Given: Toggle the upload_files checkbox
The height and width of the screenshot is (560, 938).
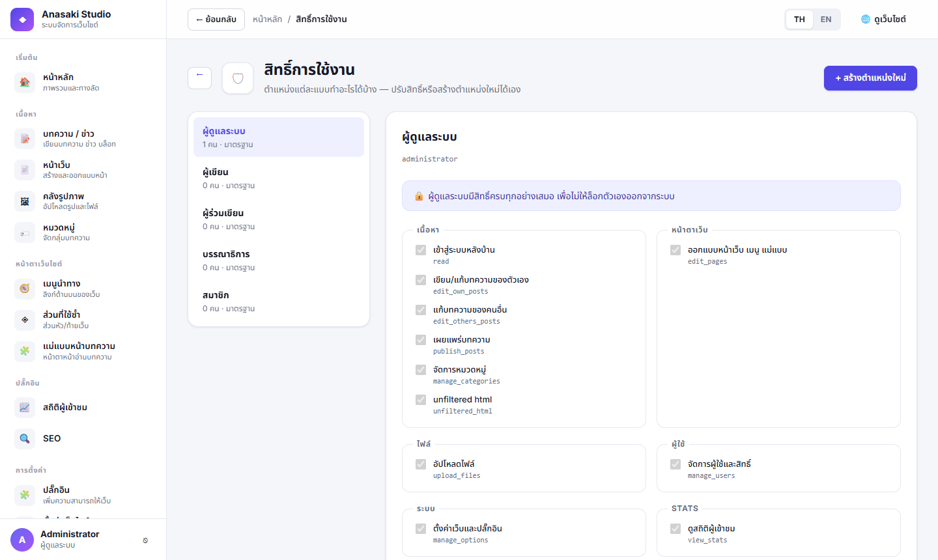Looking at the screenshot, I should coord(421,464).
